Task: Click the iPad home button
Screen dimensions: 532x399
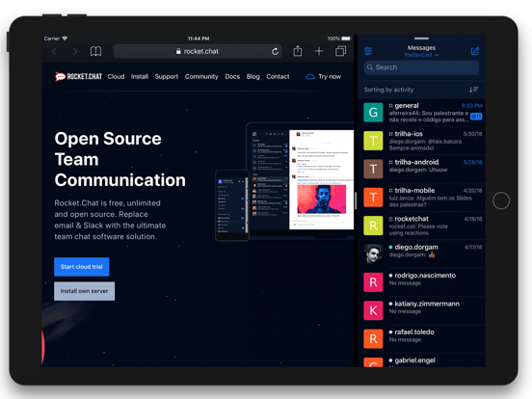Action: (501, 200)
